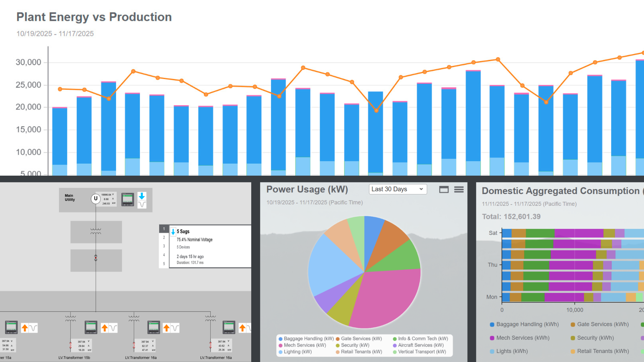Viewport: 644px width, 362px height.
Task: Expand alarm entry 5 in the sags list
Action: click(x=164, y=263)
